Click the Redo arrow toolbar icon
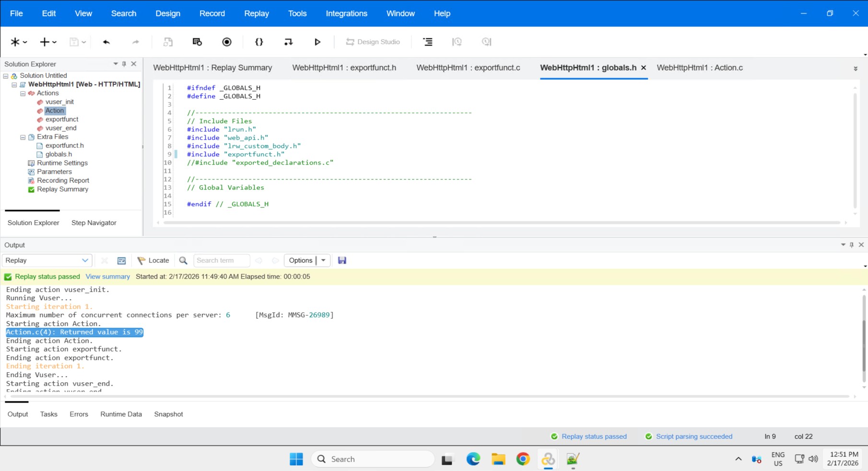The height and width of the screenshot is (471, 868). pyautogui.click(x=136, y=42)
